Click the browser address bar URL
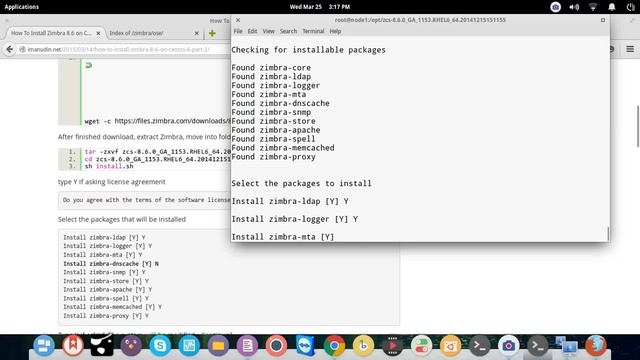640x360 pixels. 118,49
